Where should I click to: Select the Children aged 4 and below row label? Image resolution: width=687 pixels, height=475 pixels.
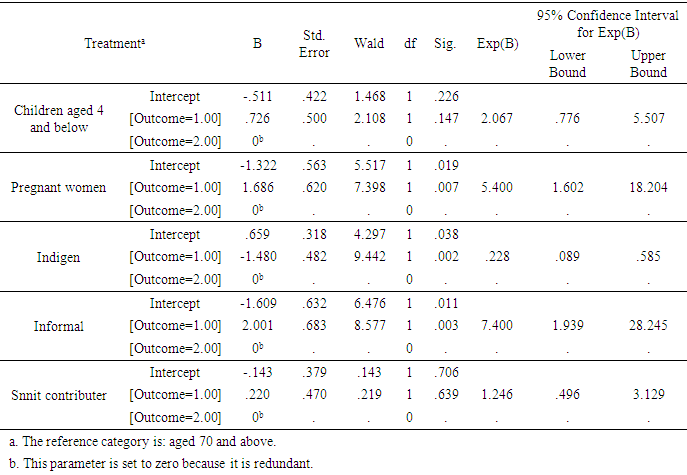[x=58, y=118]
